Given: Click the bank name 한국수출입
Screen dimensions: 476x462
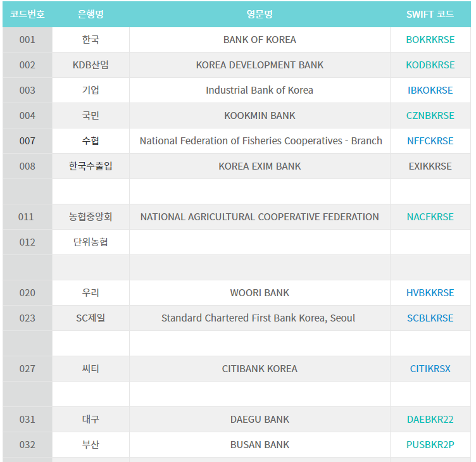Looking at the screenshot, I should pos(91,166).
